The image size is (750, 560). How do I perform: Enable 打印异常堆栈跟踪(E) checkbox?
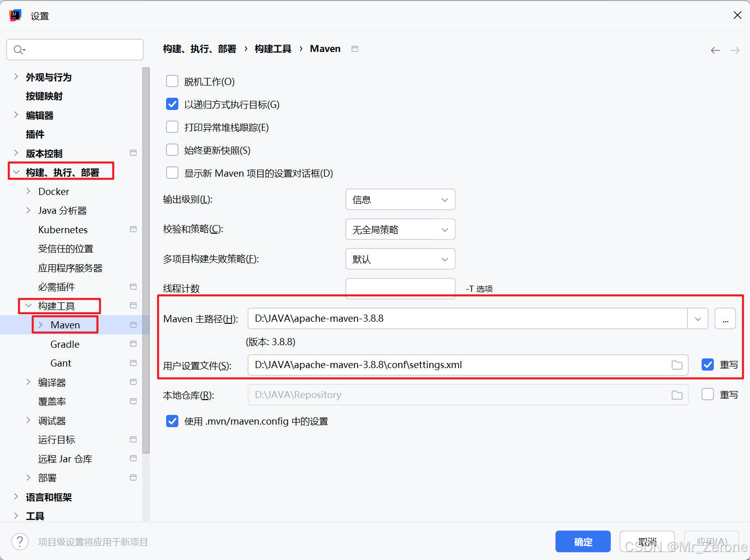(172, 127)
